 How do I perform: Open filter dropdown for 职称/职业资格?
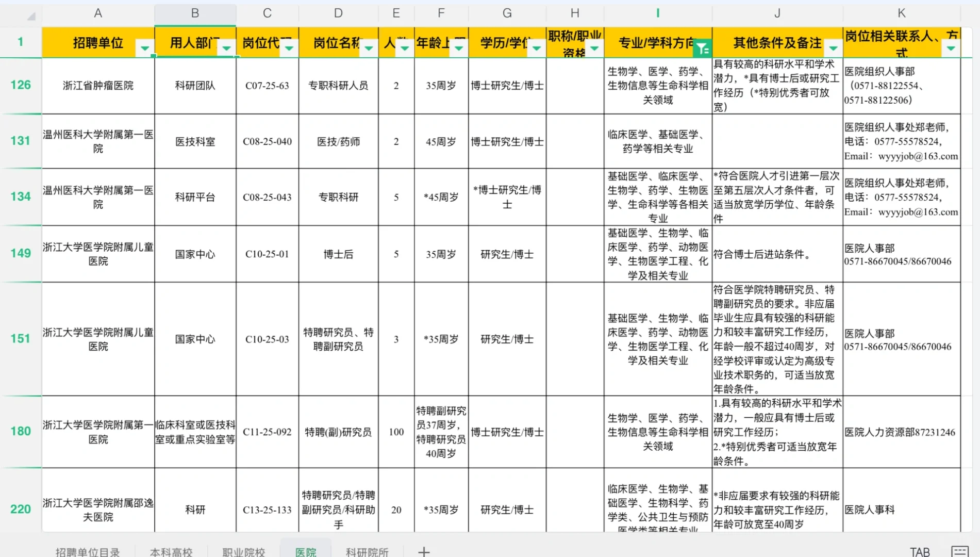[594, 48]
